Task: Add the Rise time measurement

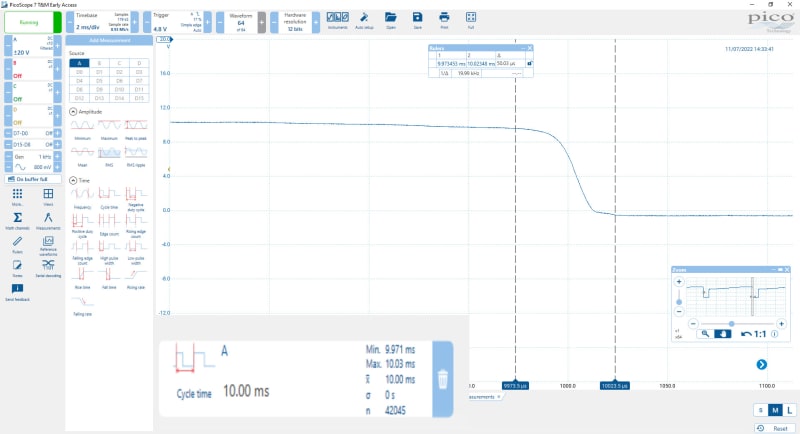Action: coord(82,278)
